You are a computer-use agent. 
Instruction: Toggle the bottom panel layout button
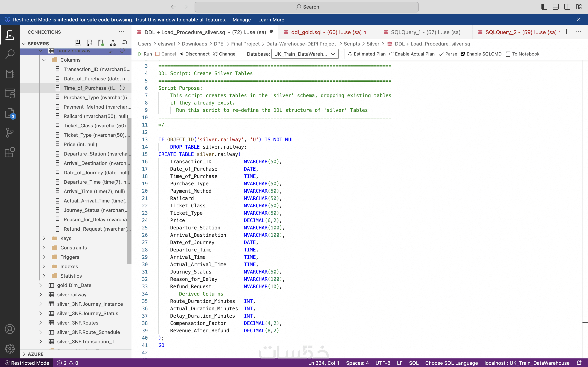click(556, 7)
